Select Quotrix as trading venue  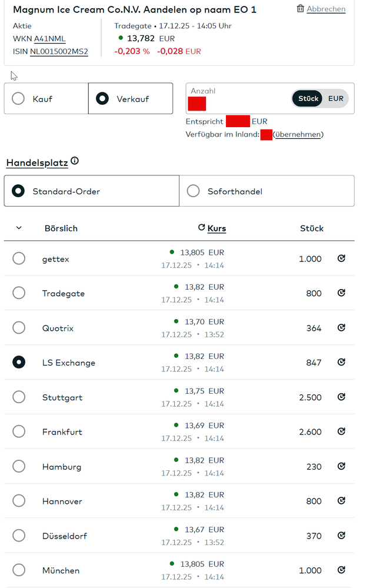[x=19, y=328]
